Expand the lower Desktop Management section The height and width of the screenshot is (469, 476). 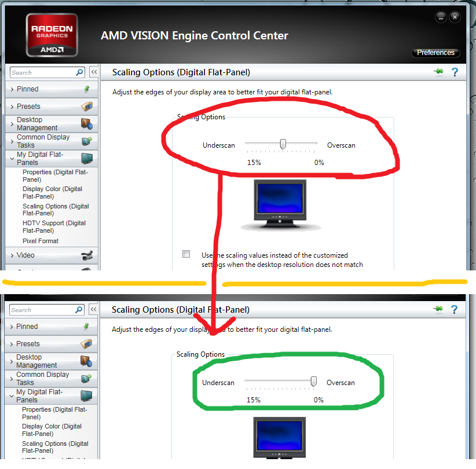pyautogui.click(x=12, y=361)
